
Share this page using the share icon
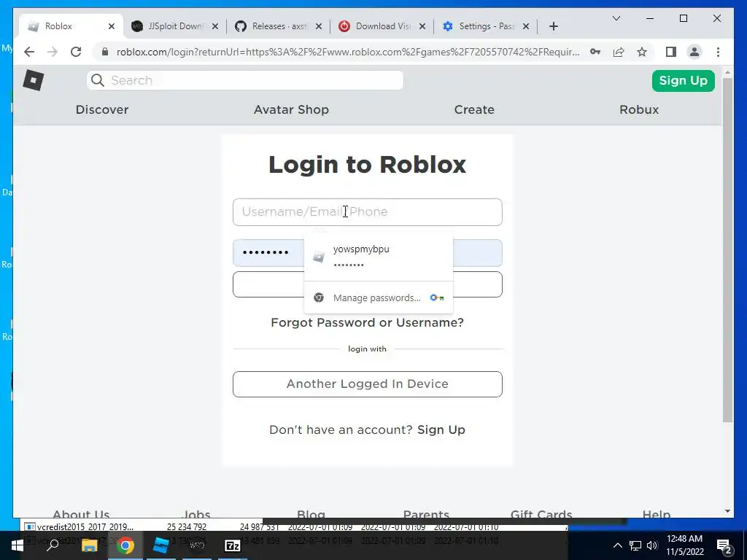tap(619, 52)
